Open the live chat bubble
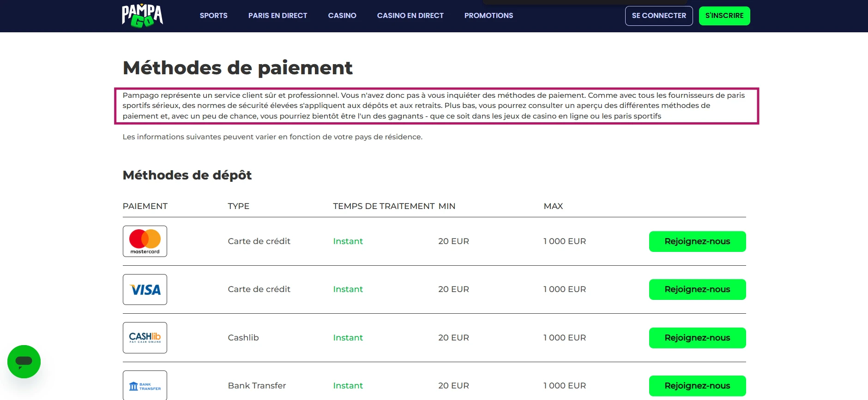The width and height of the screenshot is (868, 400). pyautogui.click(x=24, y=362)
